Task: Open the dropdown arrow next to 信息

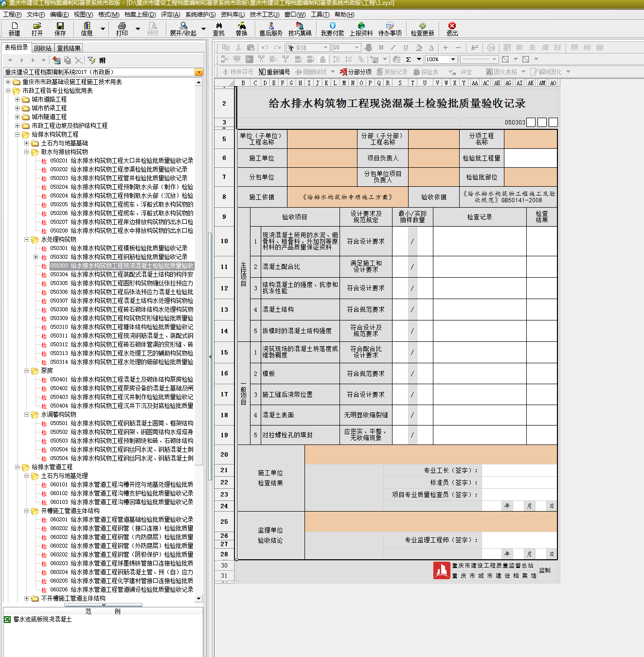Action: [x=103, y=29]
